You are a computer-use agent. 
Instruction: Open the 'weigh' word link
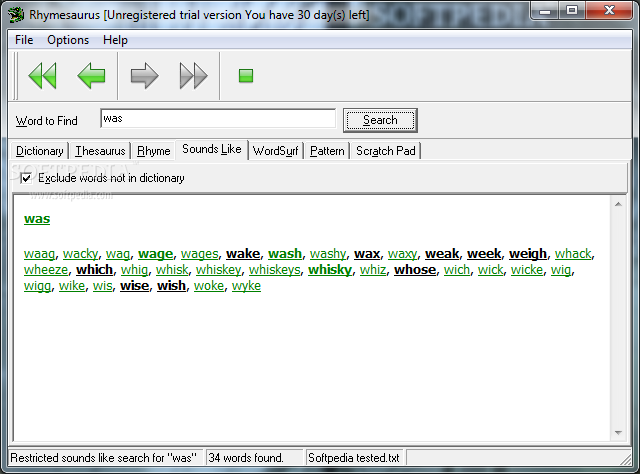point(528,254)
